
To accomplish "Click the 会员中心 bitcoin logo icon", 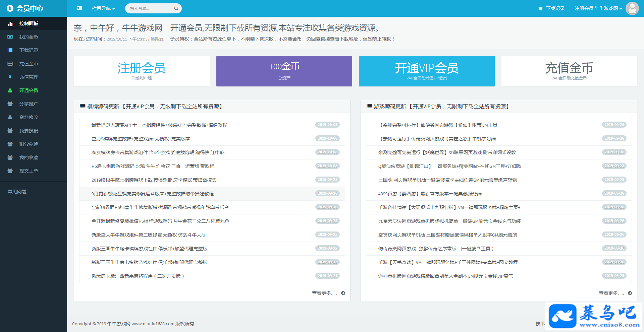I will (x=10, y=8).
